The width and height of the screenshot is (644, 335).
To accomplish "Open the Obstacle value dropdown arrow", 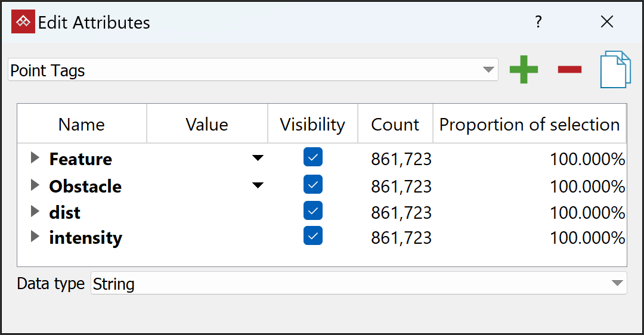I will 258,185.
